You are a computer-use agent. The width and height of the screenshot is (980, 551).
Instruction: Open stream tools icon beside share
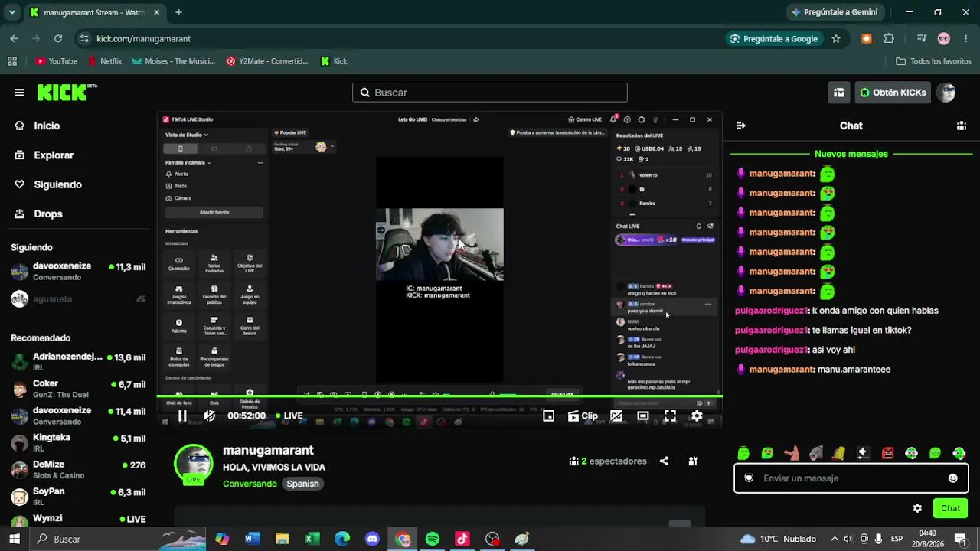693,461
